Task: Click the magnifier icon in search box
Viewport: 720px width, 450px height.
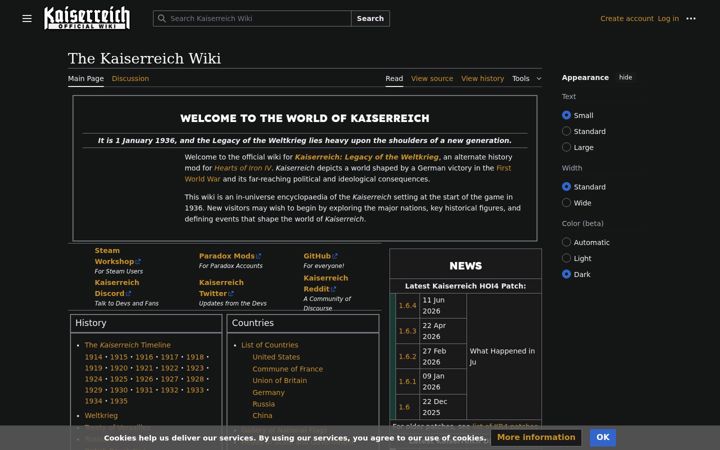Action: (162, 18)
